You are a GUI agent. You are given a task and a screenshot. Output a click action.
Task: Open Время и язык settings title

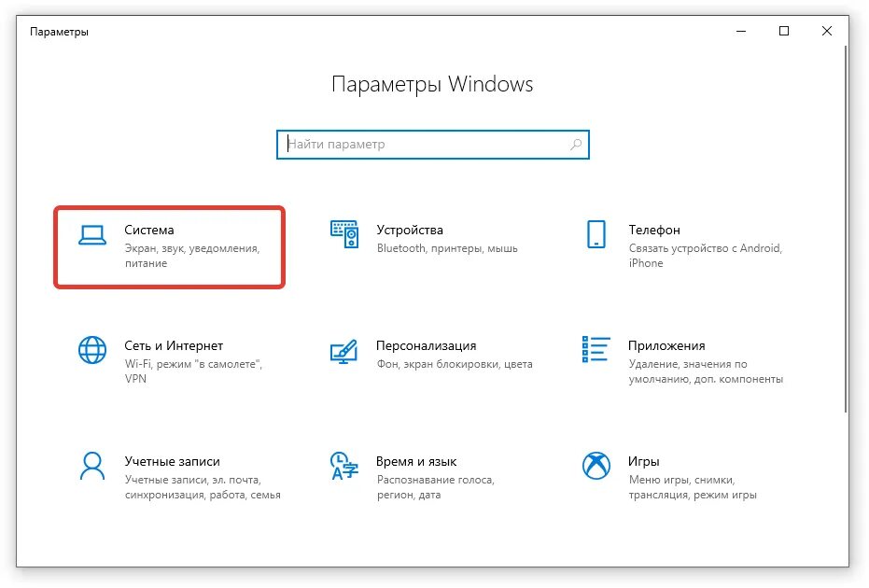point(416,462)
